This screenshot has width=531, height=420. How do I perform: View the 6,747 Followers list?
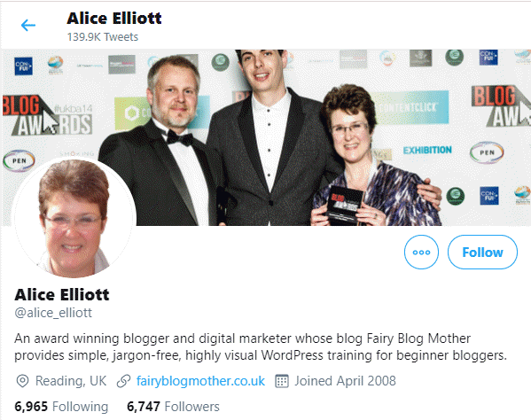coord(173,407)
